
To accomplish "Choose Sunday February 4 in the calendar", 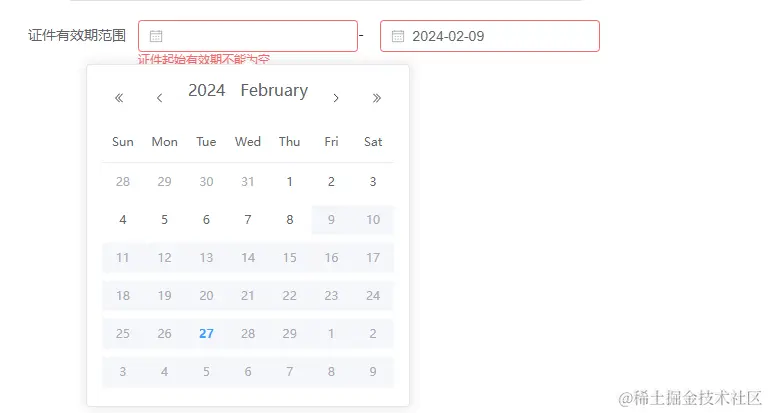I will point(123,220).
